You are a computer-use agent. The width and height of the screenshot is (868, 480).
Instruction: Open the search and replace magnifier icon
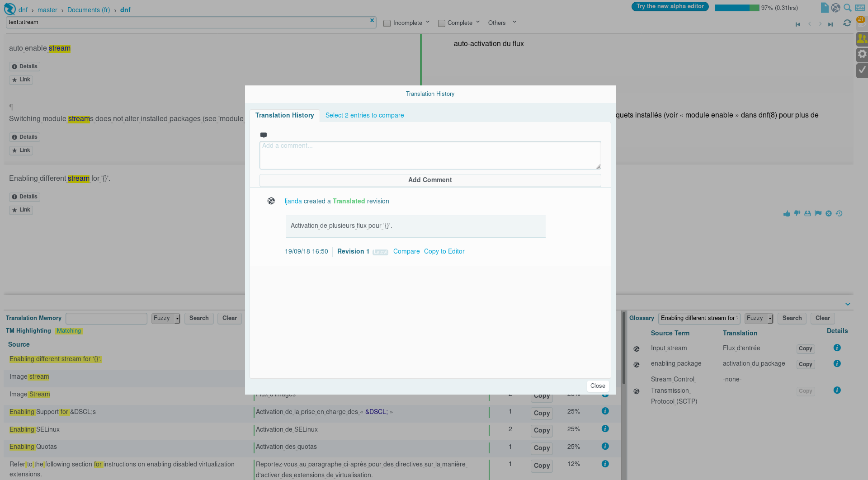click(848, 8)
